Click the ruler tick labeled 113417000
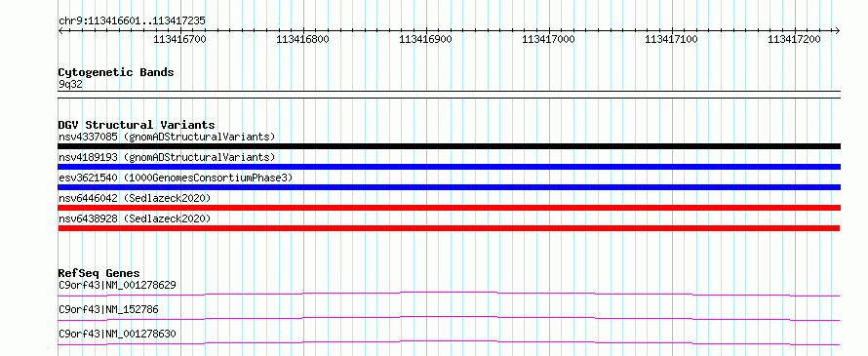 pyautogui.click(x=548, y=39)
